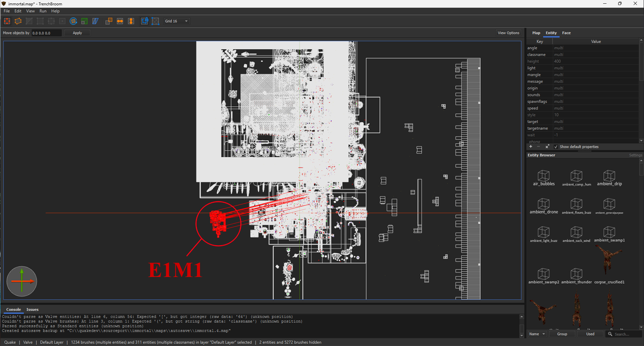Select the rotate objects tool
644x346 pixels.
point(74,21)
